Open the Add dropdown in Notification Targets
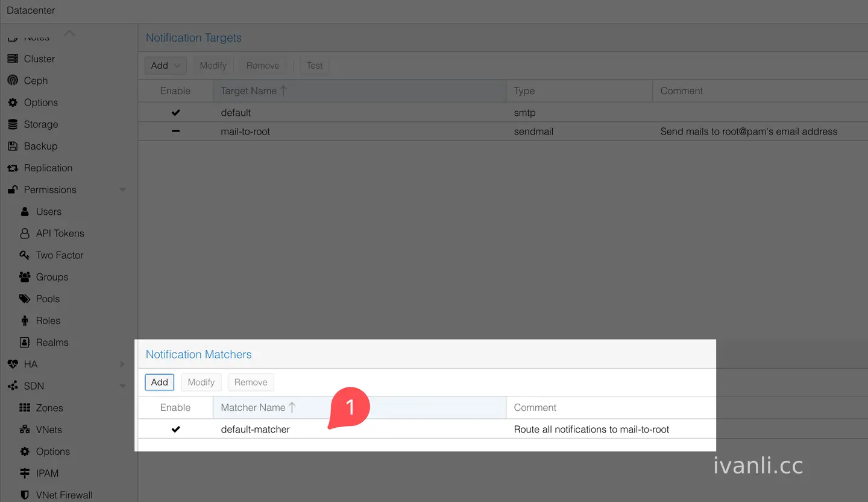 click(166, 66)
